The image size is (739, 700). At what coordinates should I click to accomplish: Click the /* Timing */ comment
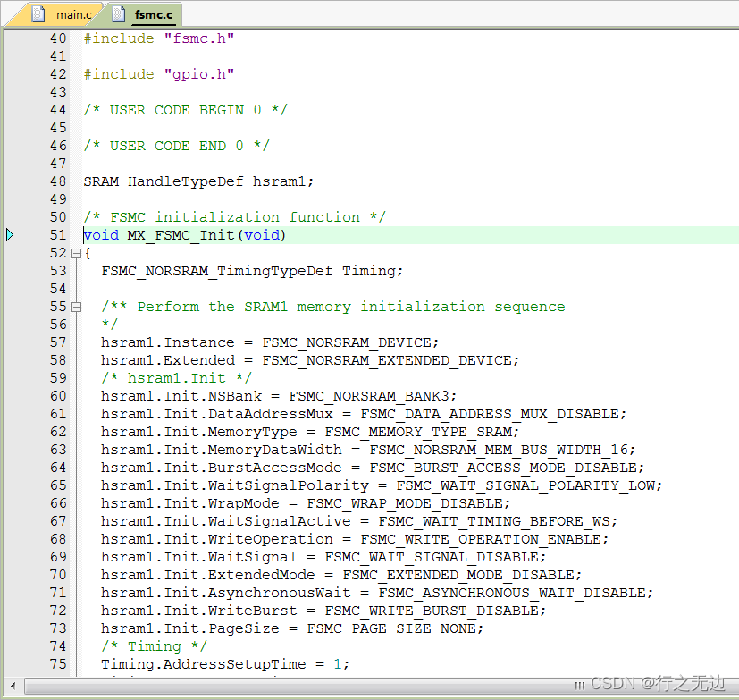coord(154,646)
